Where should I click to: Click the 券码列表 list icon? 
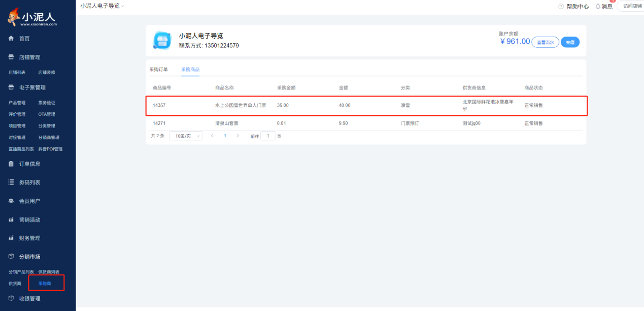point(11,182)
